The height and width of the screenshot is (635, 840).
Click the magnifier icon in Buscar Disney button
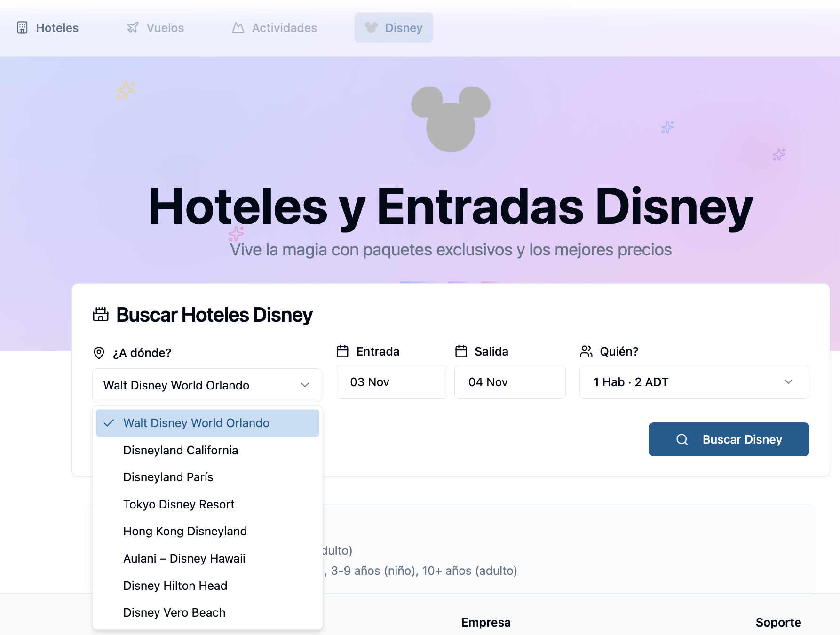tap(682, 439)
